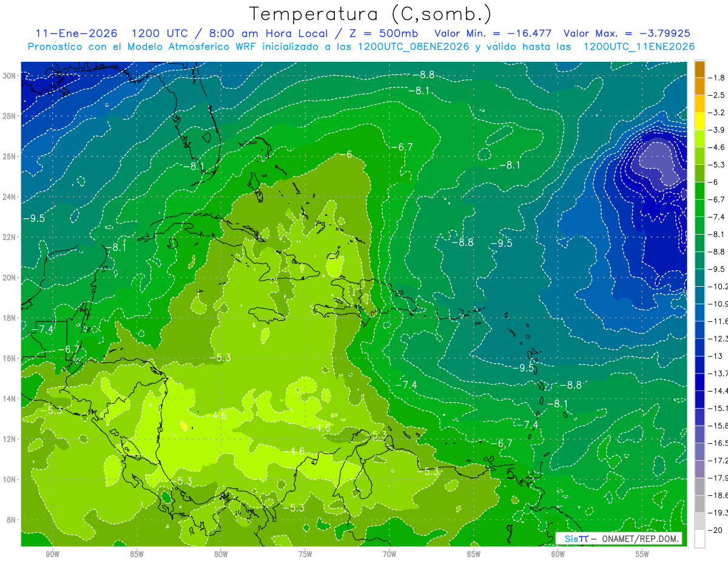The image size is (728, 562).
Task: Click the white swatch below -20 in legend
Action: 699,539
